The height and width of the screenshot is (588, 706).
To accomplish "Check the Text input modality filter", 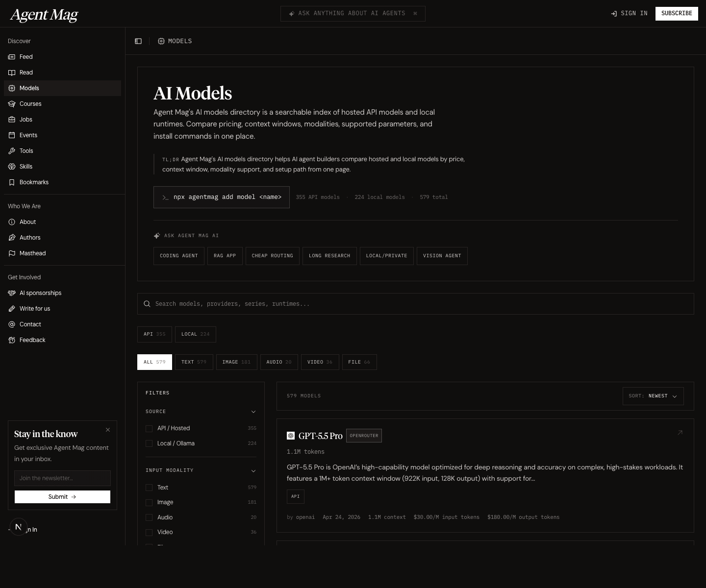I will 149,488.
